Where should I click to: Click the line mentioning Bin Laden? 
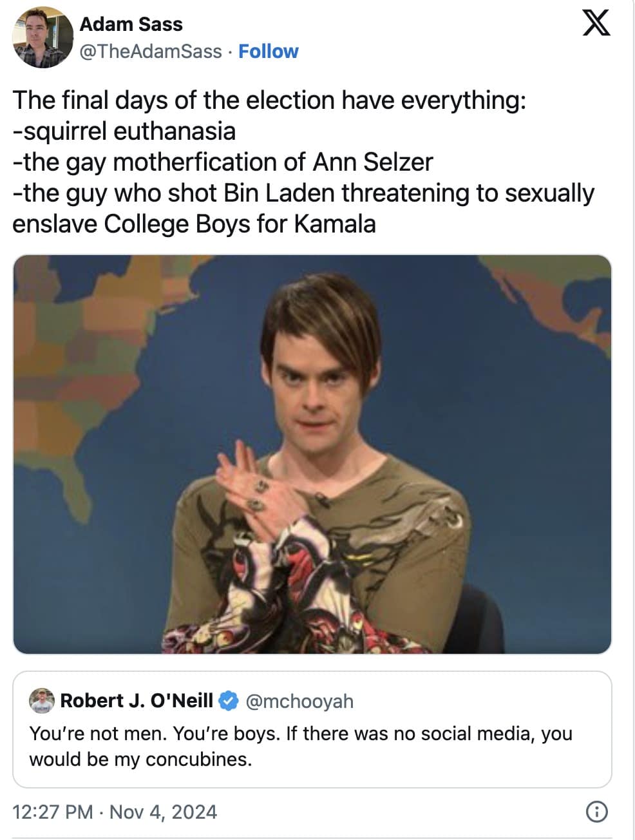point(303,193)
